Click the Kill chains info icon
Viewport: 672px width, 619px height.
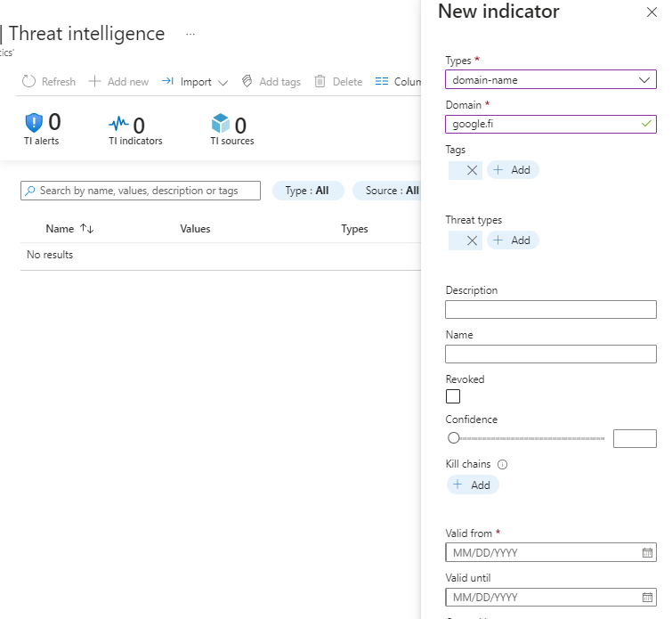502,465
